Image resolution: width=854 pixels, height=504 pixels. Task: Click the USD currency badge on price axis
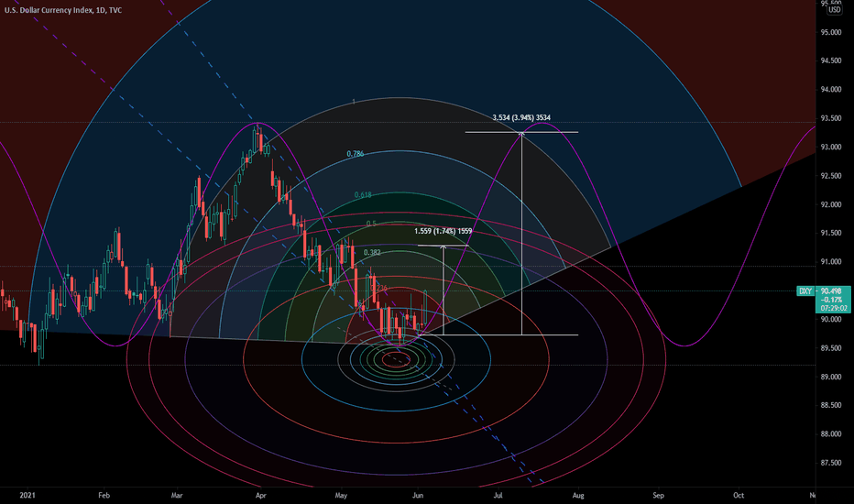[835, 10]
